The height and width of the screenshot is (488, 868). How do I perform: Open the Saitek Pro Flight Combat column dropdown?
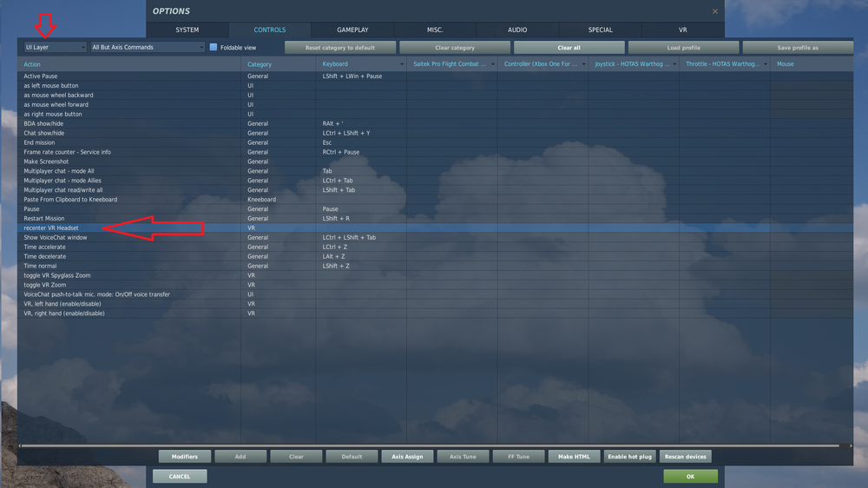(493, 64)
